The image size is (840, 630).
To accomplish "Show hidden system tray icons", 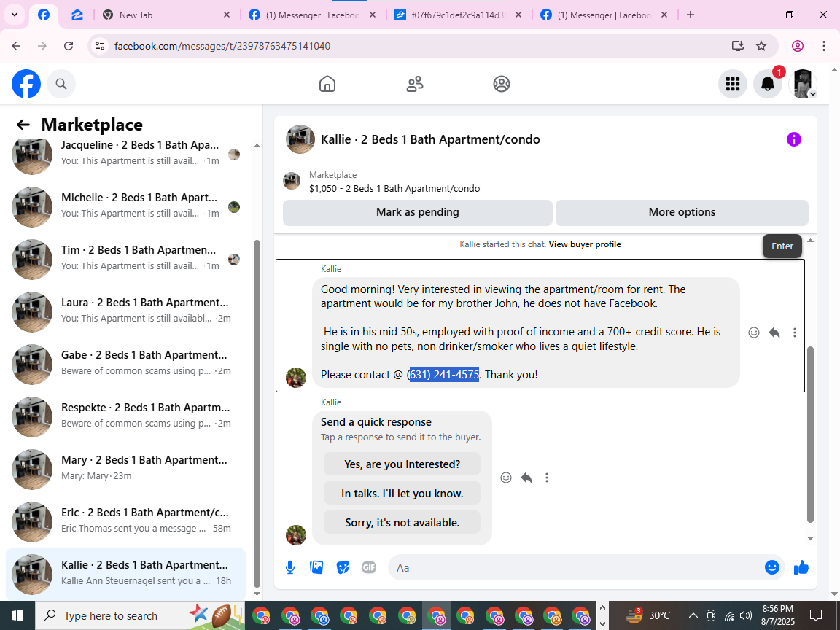I will (693, 615).
